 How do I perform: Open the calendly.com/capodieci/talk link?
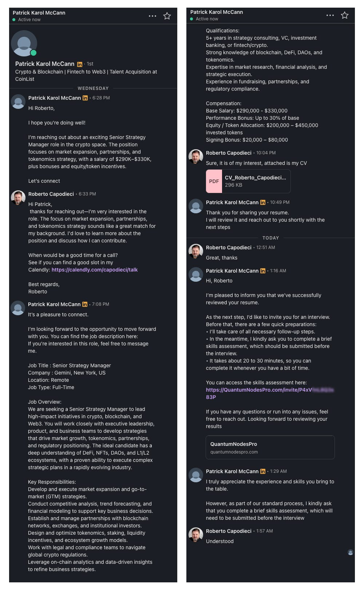click(x=95, y=270)
